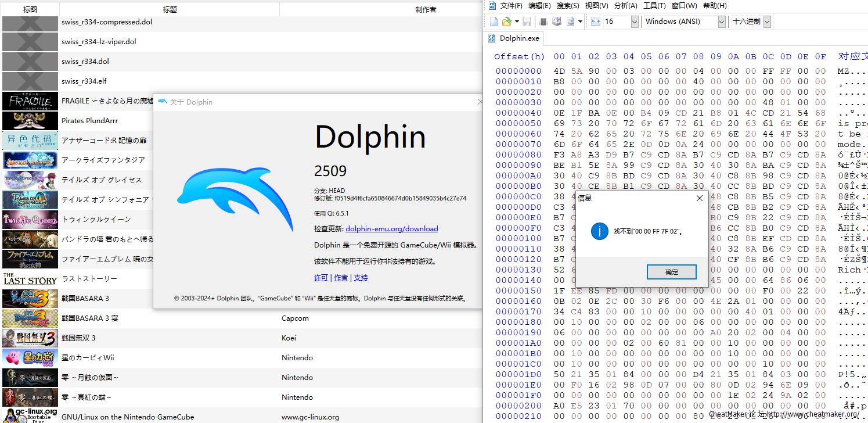Open the 工具(T) menu

[654, 6]
